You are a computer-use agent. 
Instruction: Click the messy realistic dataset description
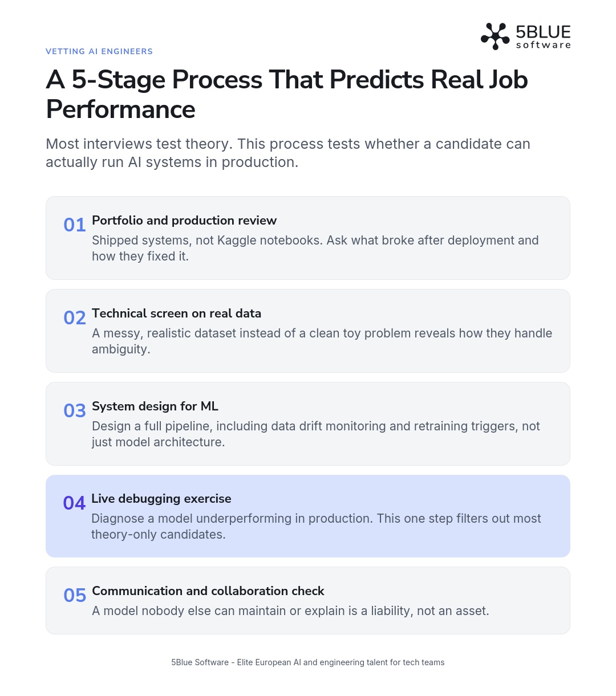pos(322,341)
